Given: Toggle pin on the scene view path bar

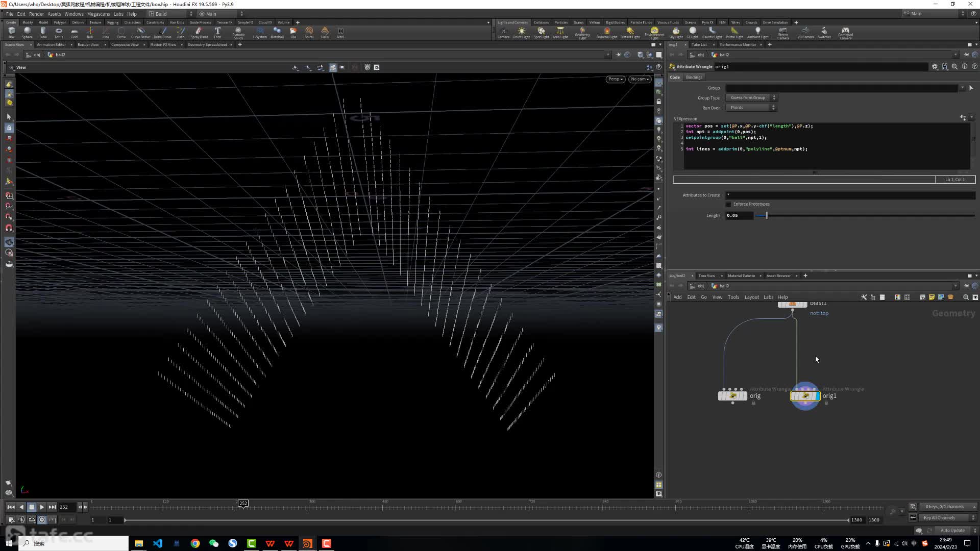Looking at the screenshot, I should [x=618, y=55].
